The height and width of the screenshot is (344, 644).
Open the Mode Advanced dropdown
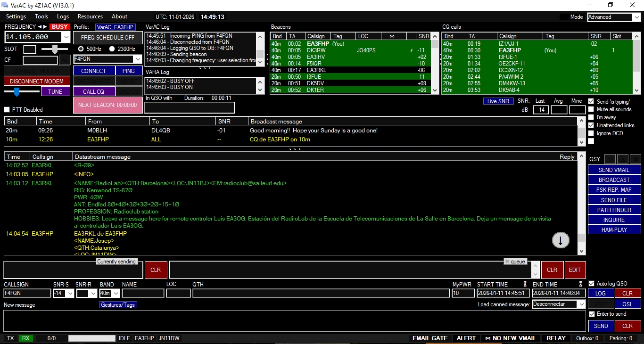[636, 17]
